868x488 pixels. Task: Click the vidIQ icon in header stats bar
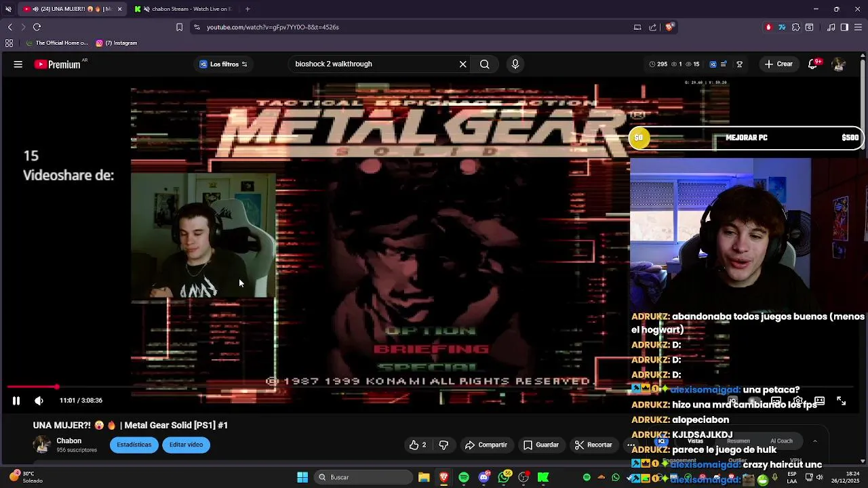[x=713, y=64]
